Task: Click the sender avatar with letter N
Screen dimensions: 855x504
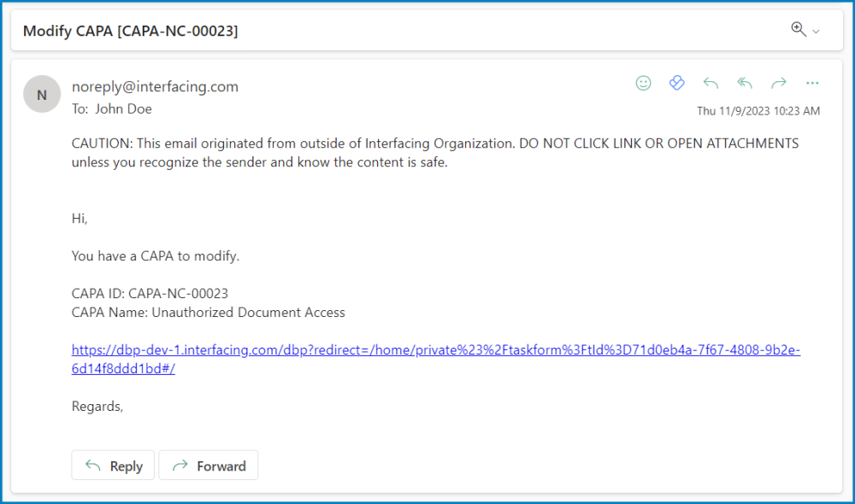Action: pyautogui.click(x=42, y=94)
